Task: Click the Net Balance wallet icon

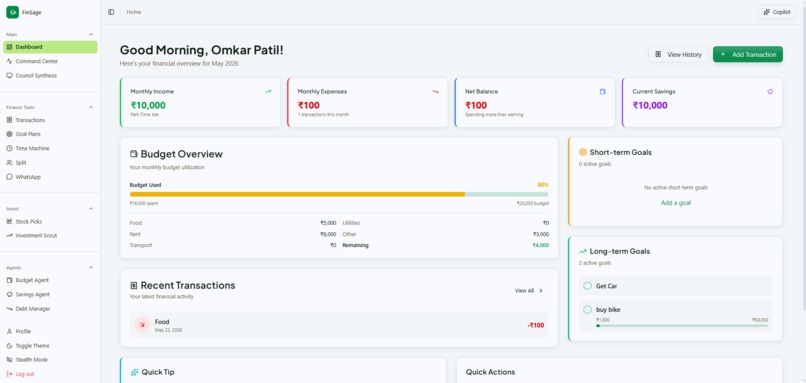Action: (602, 92)
